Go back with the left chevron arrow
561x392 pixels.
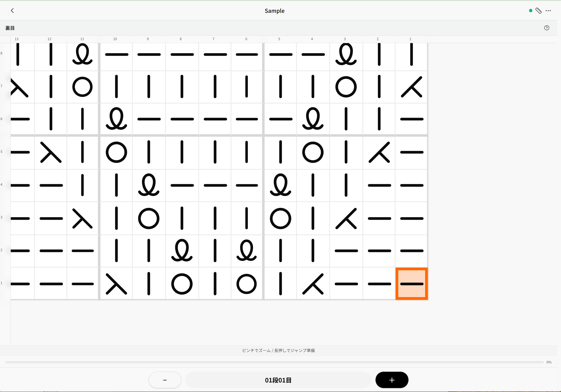[12, 11]
